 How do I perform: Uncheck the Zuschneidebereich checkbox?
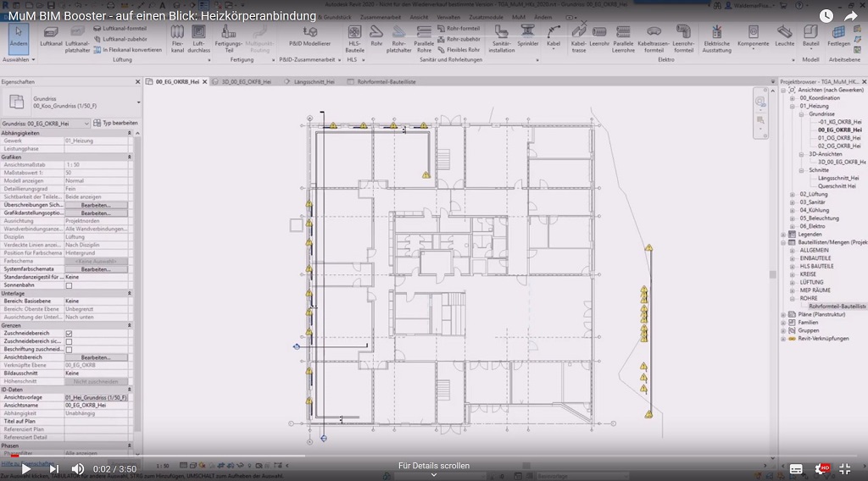click(70, 334)
